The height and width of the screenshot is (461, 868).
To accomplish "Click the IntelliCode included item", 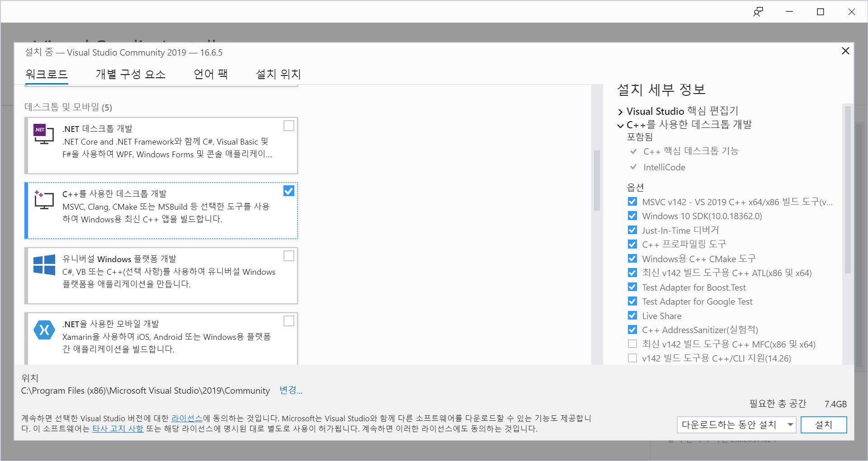I will click(664, 167).
